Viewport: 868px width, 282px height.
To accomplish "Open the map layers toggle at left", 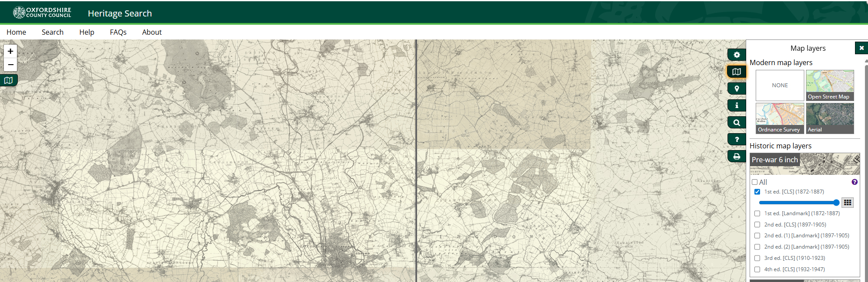I will click(x=8, y=80).
